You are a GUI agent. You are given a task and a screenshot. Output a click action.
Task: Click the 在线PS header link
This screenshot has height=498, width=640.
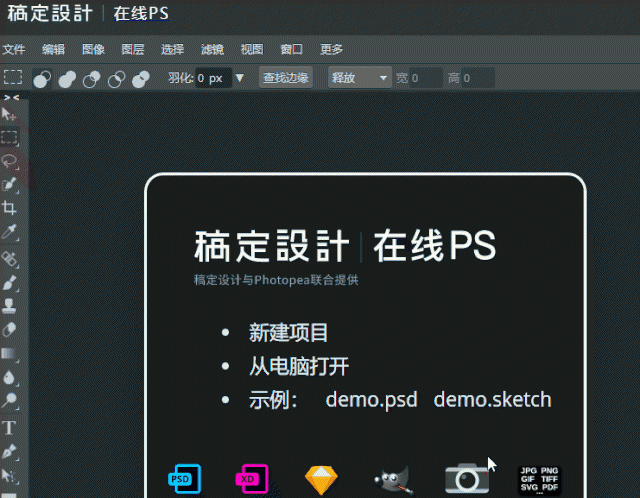(141, 13)
